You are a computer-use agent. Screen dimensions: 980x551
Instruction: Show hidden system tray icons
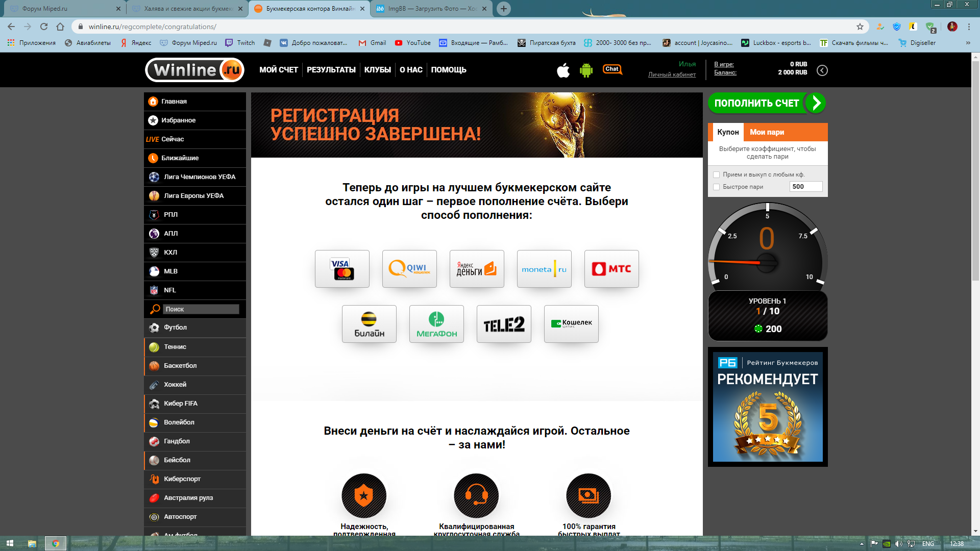pyautogui.click(x=862, y=544)
